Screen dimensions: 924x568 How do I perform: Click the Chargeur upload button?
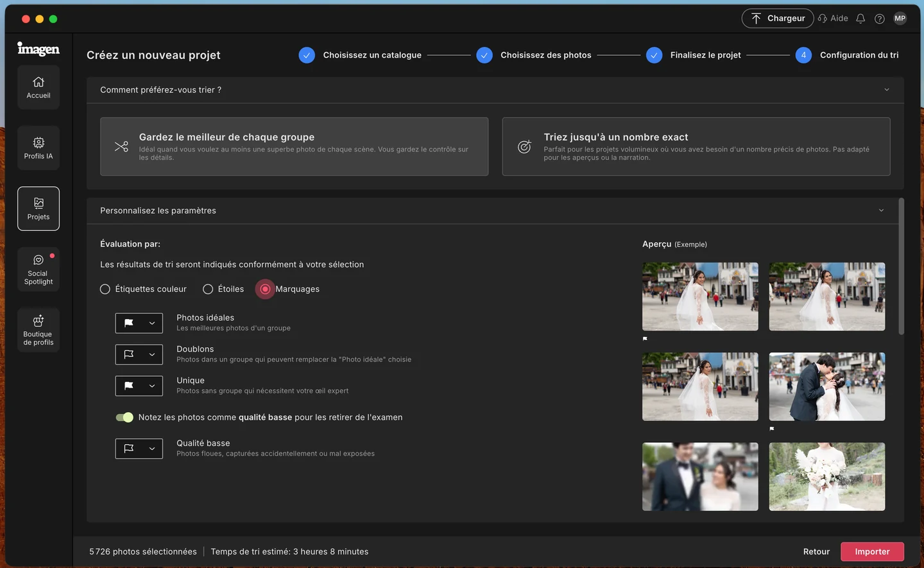pyautogui.click(x=778, y=19)
